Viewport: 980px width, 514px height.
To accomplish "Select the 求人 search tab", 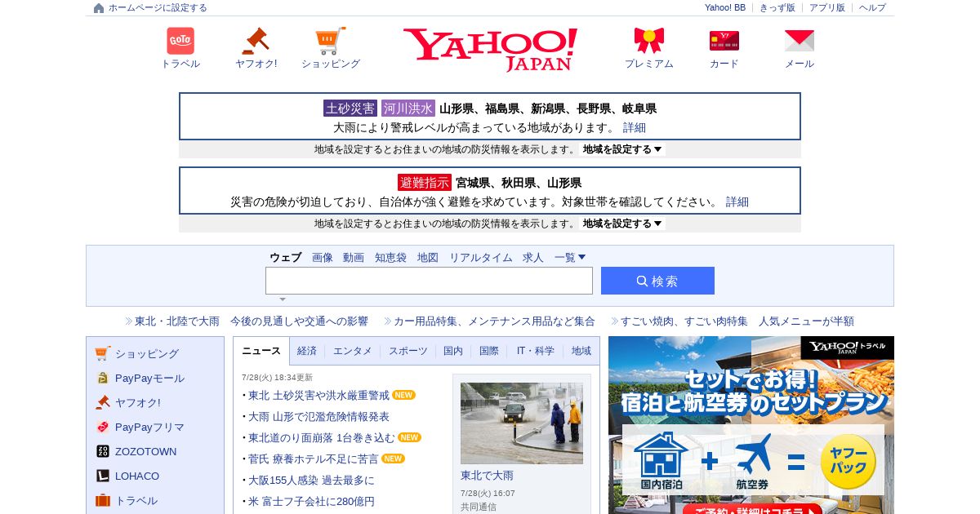I will coord(533,257).
